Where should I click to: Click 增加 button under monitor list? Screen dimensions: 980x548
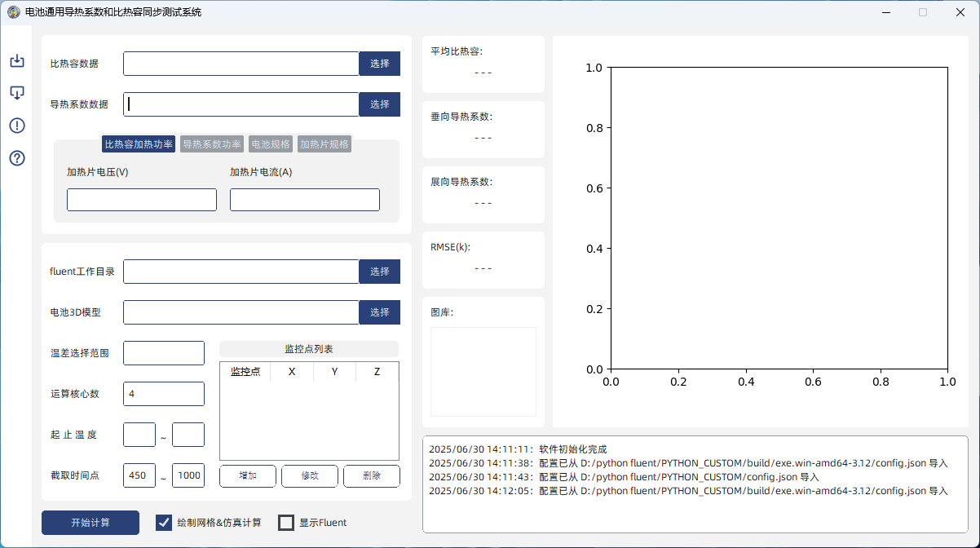pyautogui.click(x=248, y=476)
